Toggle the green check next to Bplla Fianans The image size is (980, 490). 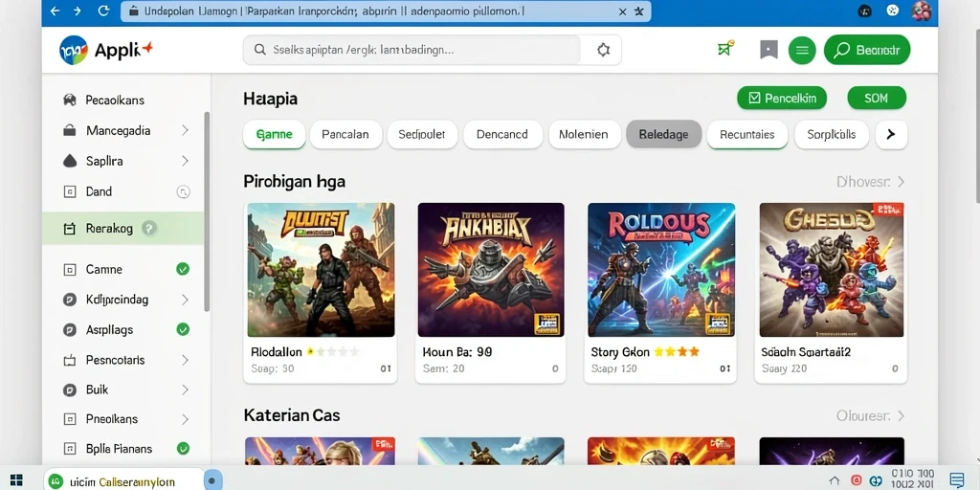[183, 448]
